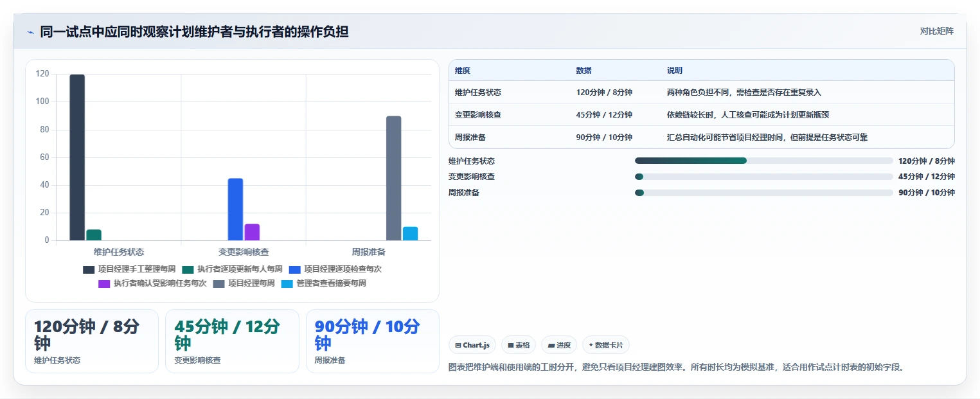This screenshot has width=980, height=399.
Task: Click the teal 8 bar in chart
Action: (94, 235)
